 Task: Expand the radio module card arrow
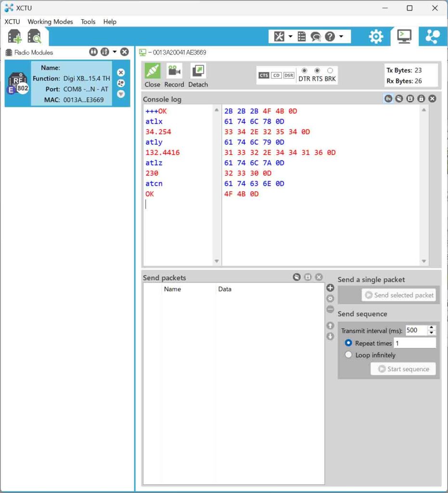[121, 94]
